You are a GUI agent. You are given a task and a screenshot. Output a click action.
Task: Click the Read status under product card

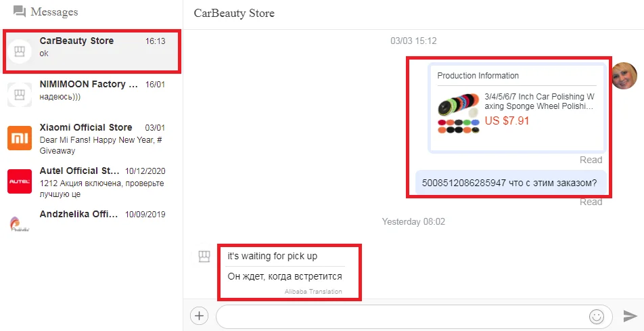click(591, 160)
